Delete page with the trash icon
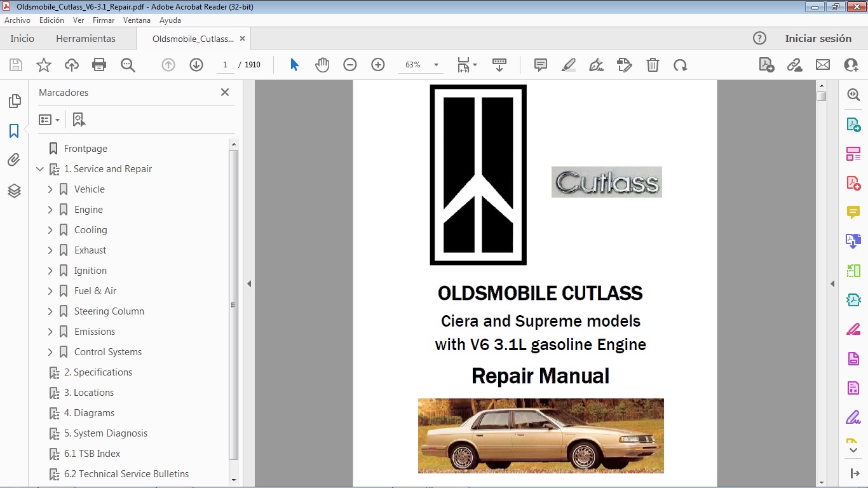868x488 pixels. [653, 65]
